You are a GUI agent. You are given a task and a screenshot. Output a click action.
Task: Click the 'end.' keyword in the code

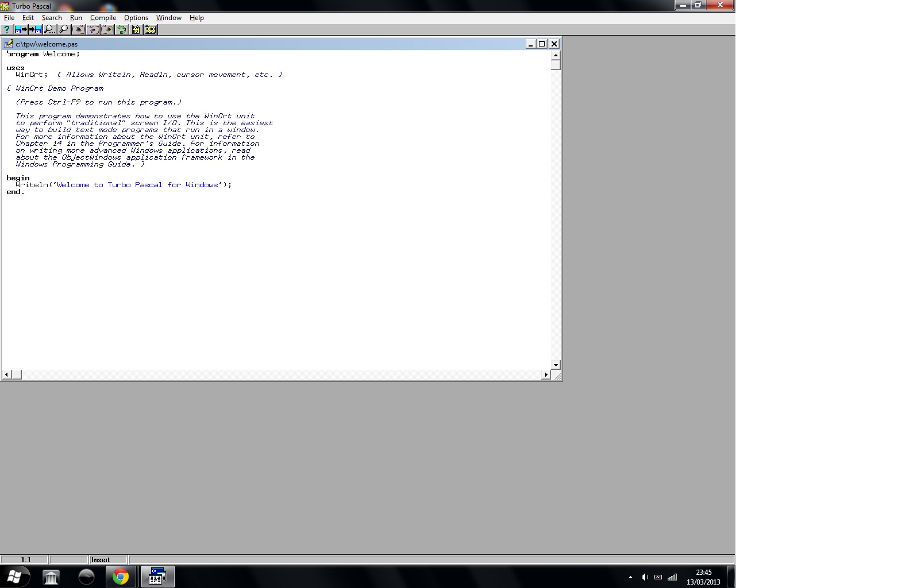pos(16,192)
